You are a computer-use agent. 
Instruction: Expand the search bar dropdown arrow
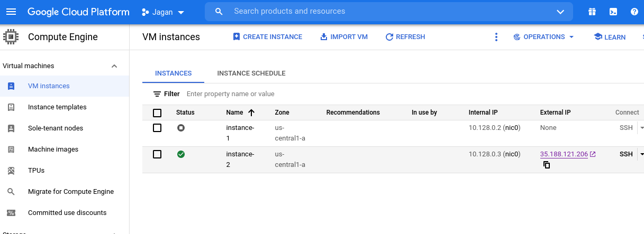561,12
